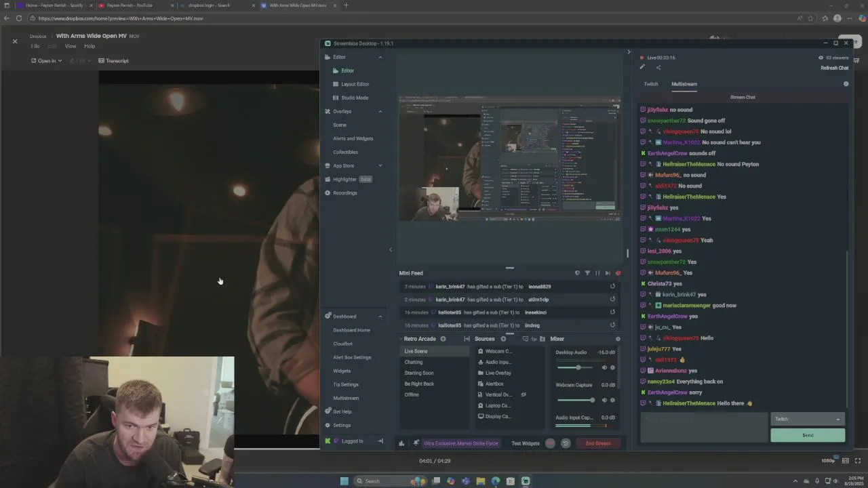Click the End Stream button
The height and width of the screenshot is (488, 868).
pos(598,443)
